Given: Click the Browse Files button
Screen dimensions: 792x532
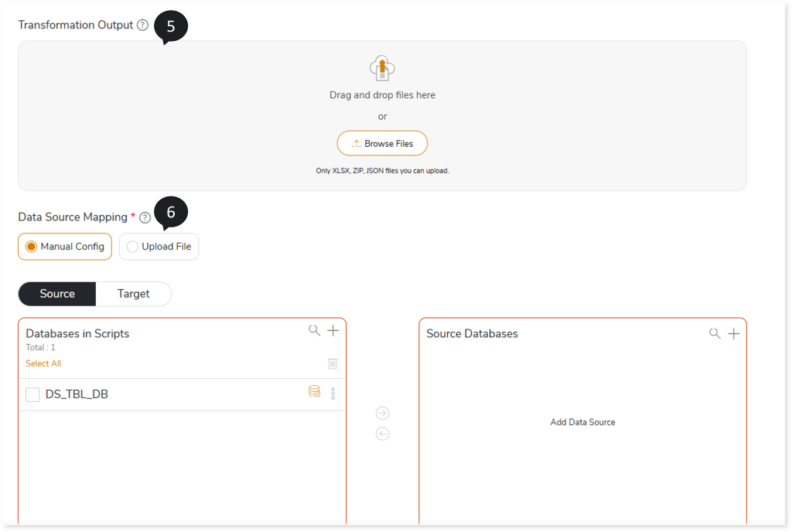Looking at the screenshot, I should [x=382, y=144].
